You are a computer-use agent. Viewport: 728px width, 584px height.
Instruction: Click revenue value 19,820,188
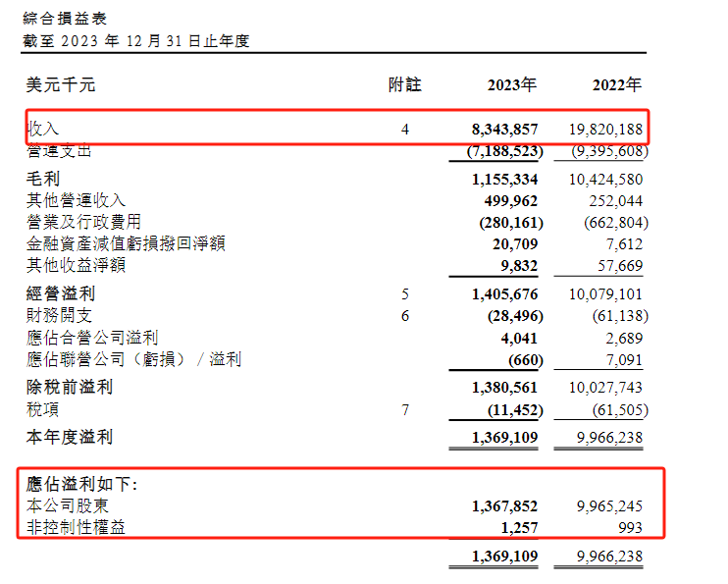point(606,130)
